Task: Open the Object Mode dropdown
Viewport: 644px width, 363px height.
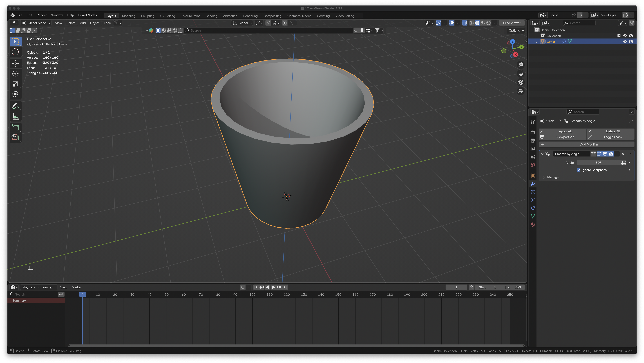Action: pyautogui.click(x=36, y=23)
